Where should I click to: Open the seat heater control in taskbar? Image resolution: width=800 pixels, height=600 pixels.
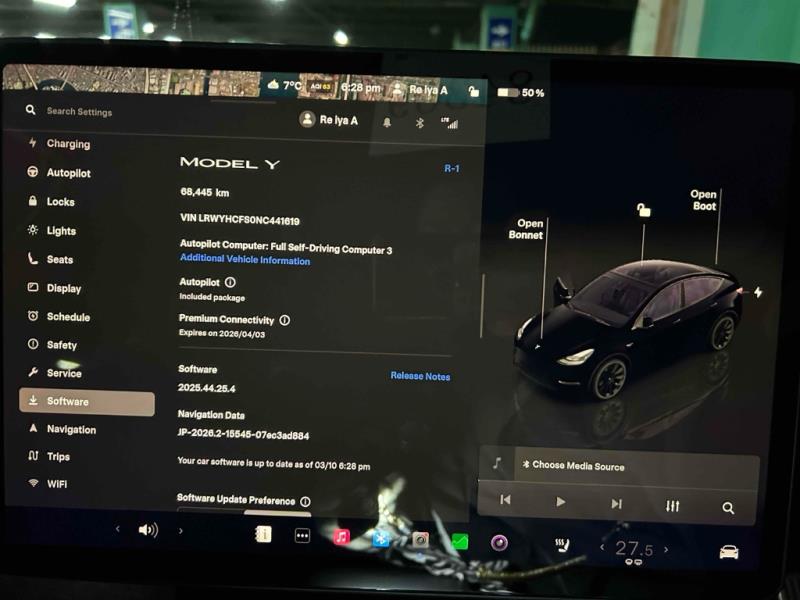561,544
